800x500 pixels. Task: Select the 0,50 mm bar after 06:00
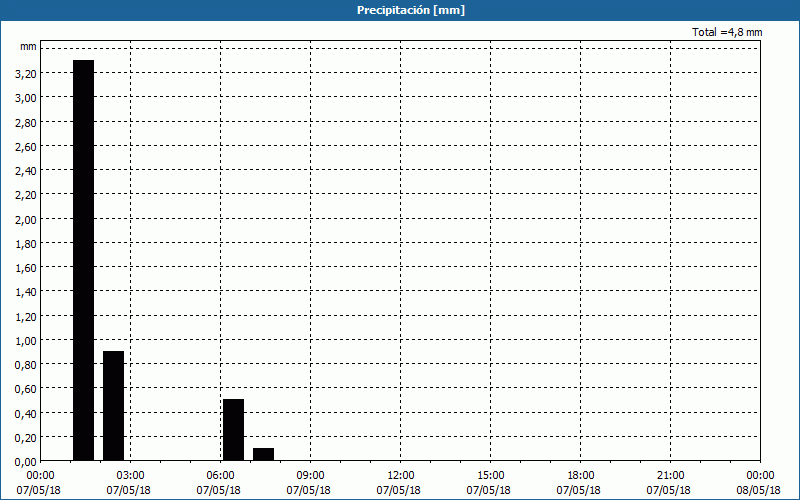[233, 430]
